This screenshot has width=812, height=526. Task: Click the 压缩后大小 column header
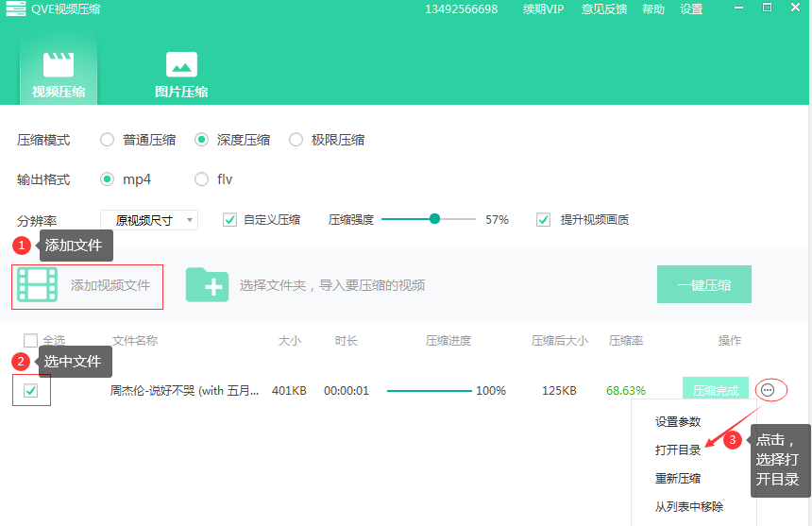pos(560,341)
